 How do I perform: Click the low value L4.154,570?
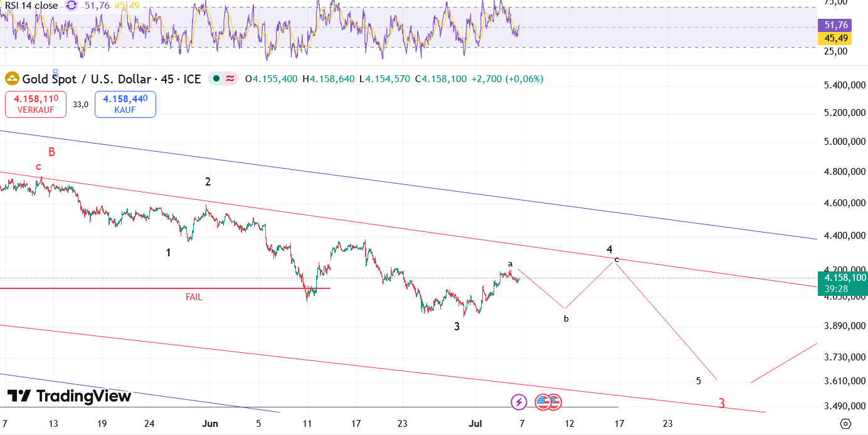(x=384, y=79)
